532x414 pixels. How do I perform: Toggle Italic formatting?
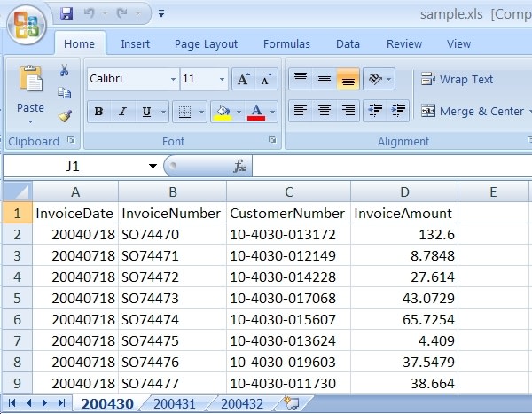click(121, 112)
